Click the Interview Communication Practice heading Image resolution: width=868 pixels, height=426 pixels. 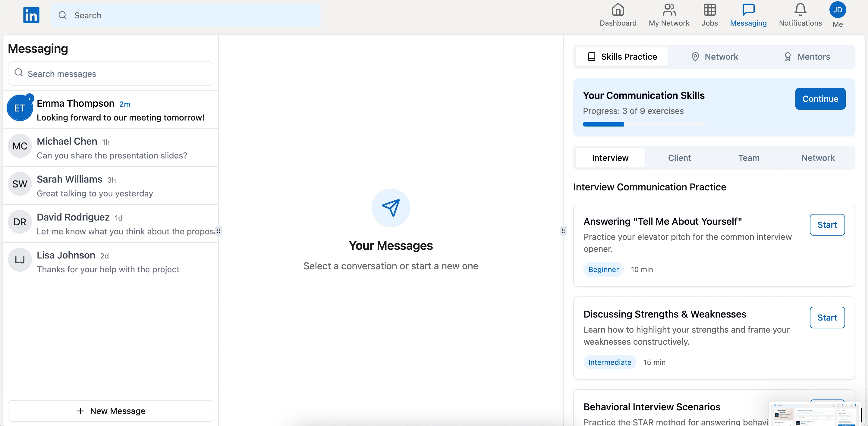tap(650, 187)
